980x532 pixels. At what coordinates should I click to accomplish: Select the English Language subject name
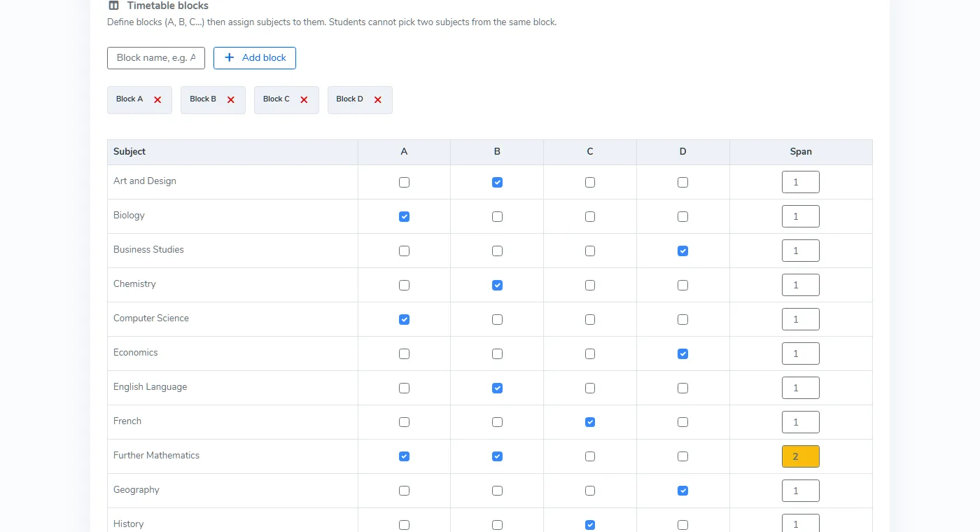pos(150,386)
